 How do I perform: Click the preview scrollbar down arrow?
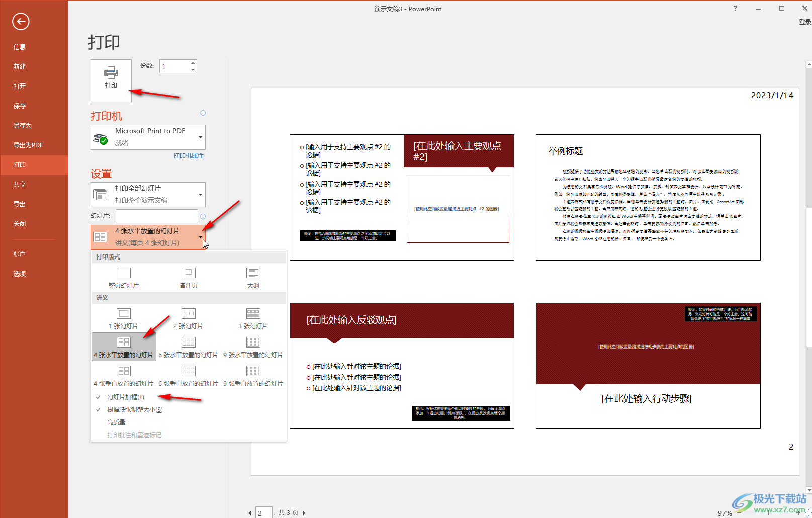click(808, 490)
